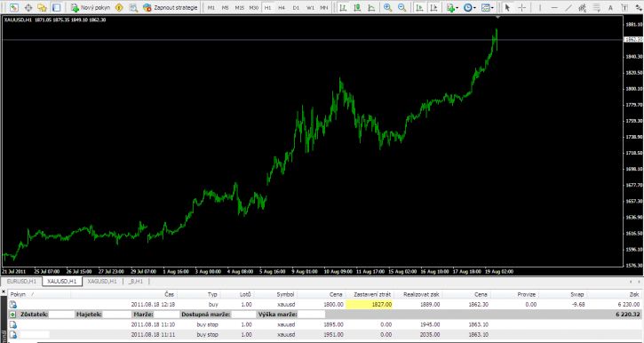The image size is (644, 343).
Task: Switch to the EURUSD,H1 chart tab
Action: 22,282
